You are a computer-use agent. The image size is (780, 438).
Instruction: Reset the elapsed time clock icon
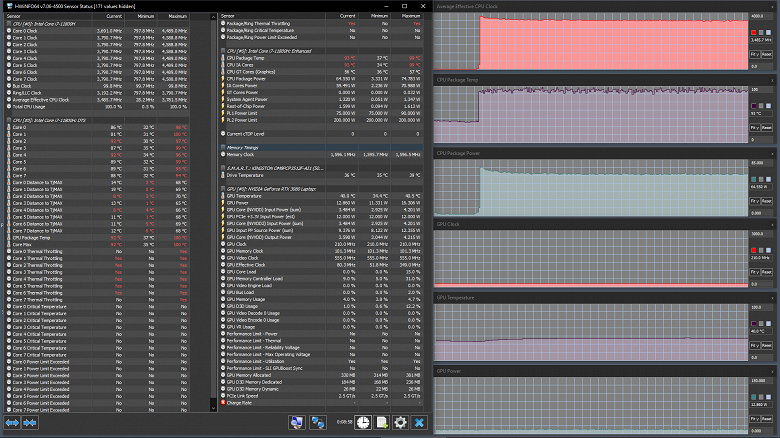361,423
